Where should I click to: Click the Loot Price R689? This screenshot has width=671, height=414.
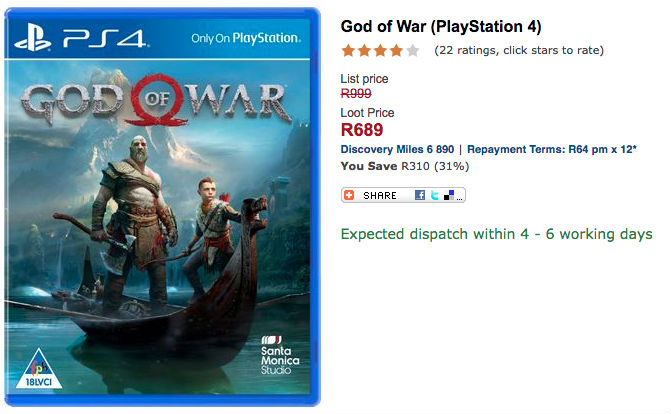[361, 130]
